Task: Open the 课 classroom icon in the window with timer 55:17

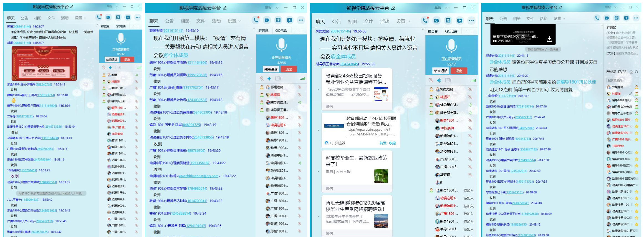Action: tap(448, 21)
